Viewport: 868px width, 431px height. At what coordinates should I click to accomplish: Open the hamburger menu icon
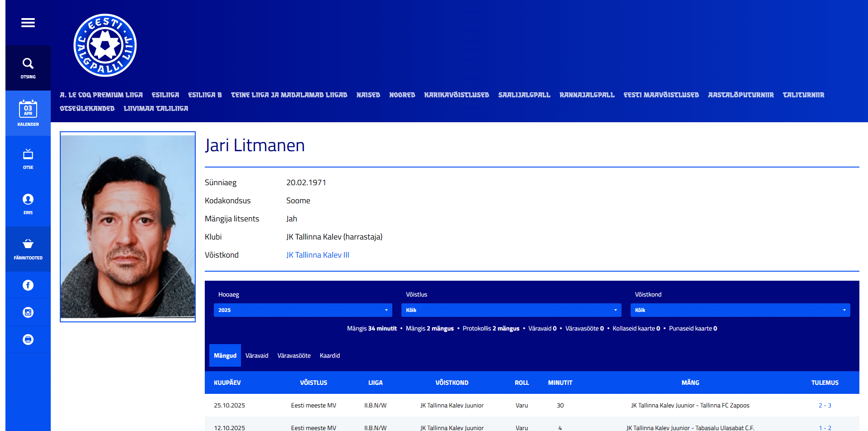28,23
